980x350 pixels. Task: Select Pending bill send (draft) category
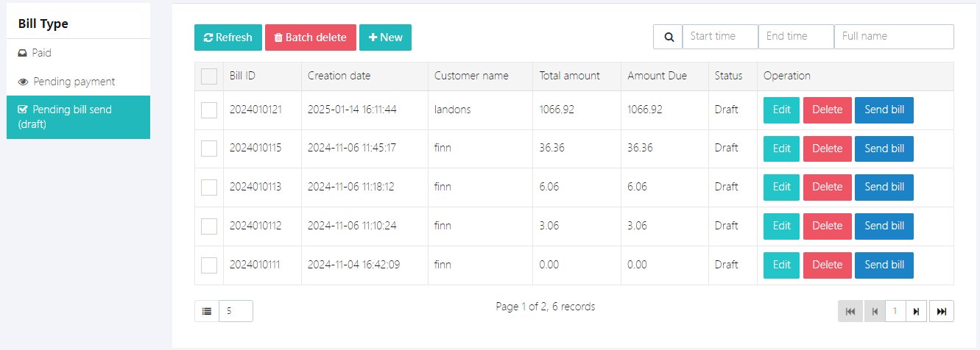[x=78, y=117]
